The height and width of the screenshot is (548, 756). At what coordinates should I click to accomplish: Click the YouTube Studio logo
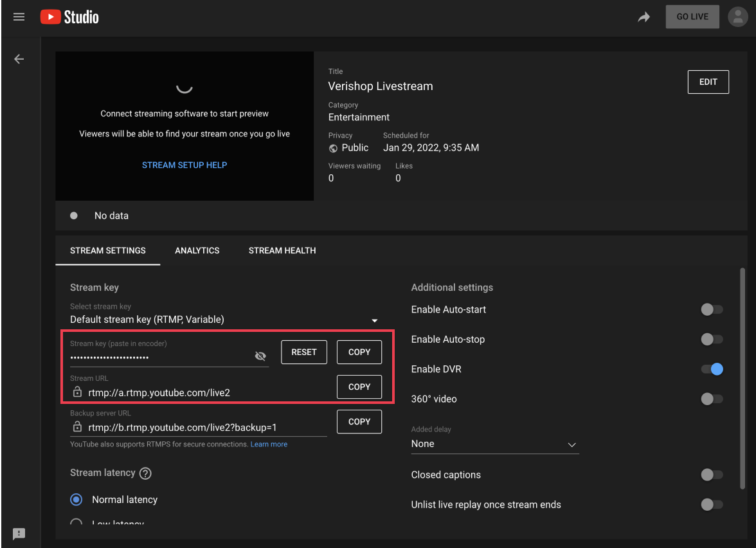click(x=69, y=17)
